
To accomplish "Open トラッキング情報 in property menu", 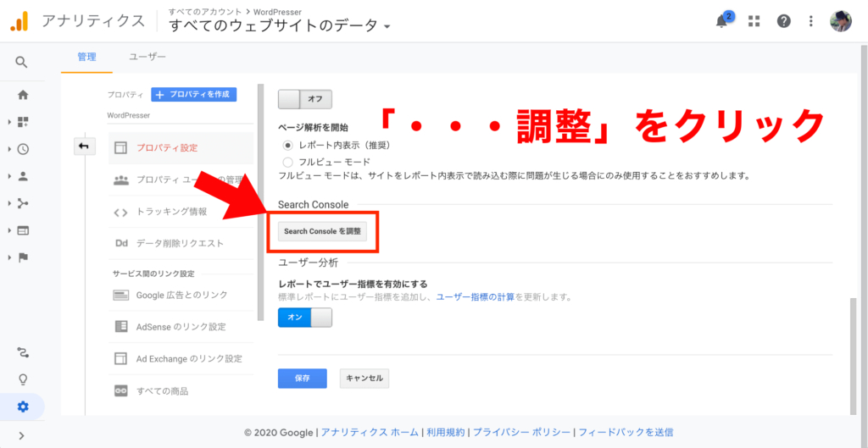I will tap(171, 212).
